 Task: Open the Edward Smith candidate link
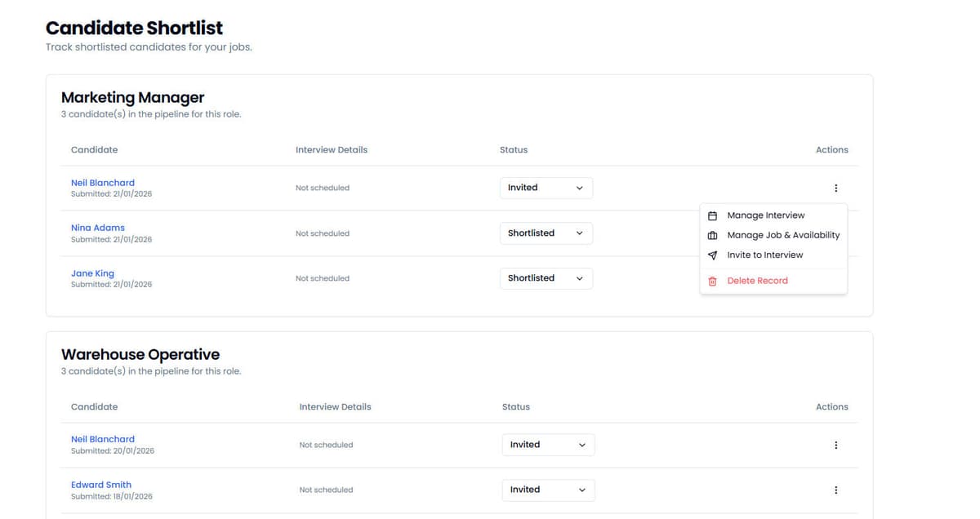point(101,485)
